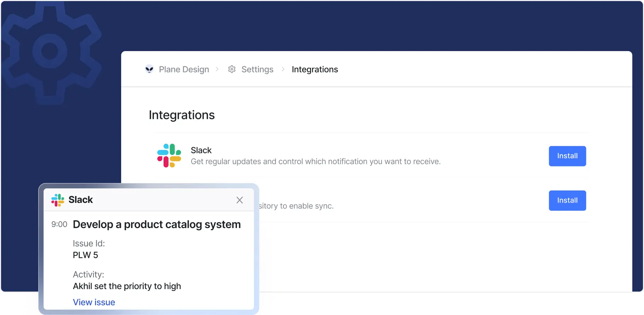Click chevron after Settings breadcrumb
The height and width of the screenshot is (315, 644).
(x=283, y=69)
